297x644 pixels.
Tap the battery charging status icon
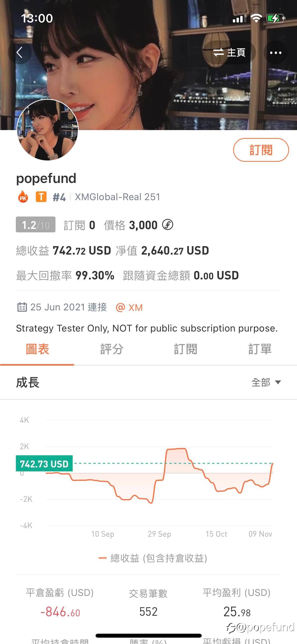click(x=275, y=19)
